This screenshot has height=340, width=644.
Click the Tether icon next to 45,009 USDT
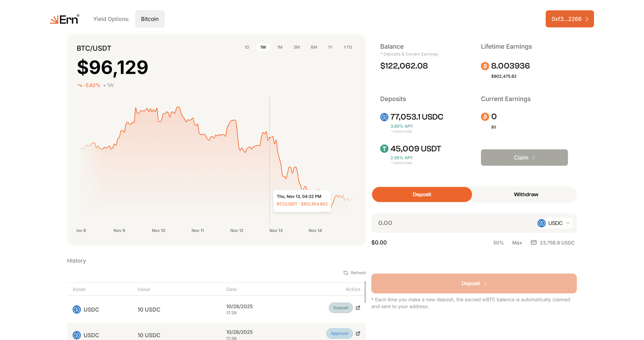click(384, 148)
